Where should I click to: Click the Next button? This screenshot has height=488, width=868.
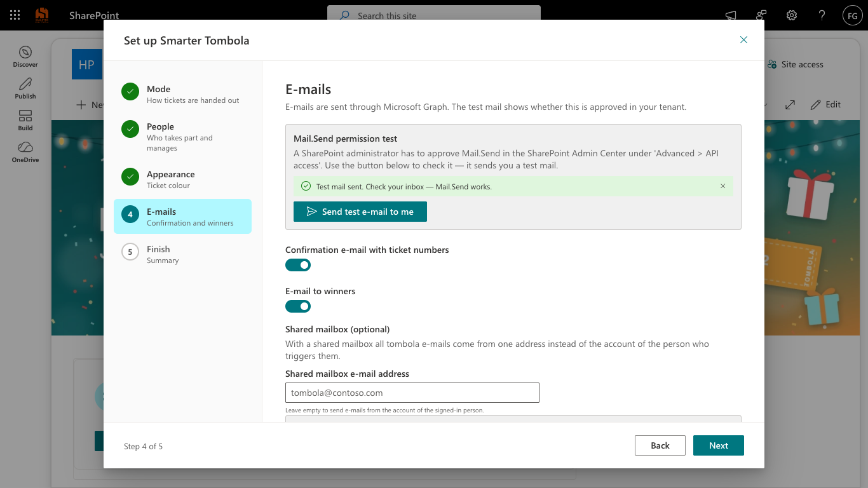pyautogui.click(x=719, y=445)
